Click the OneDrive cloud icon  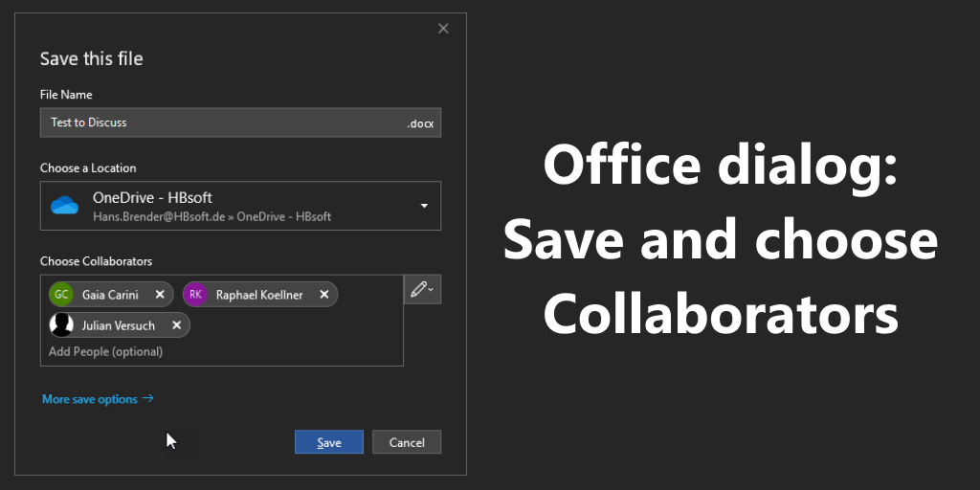(64, 206)
